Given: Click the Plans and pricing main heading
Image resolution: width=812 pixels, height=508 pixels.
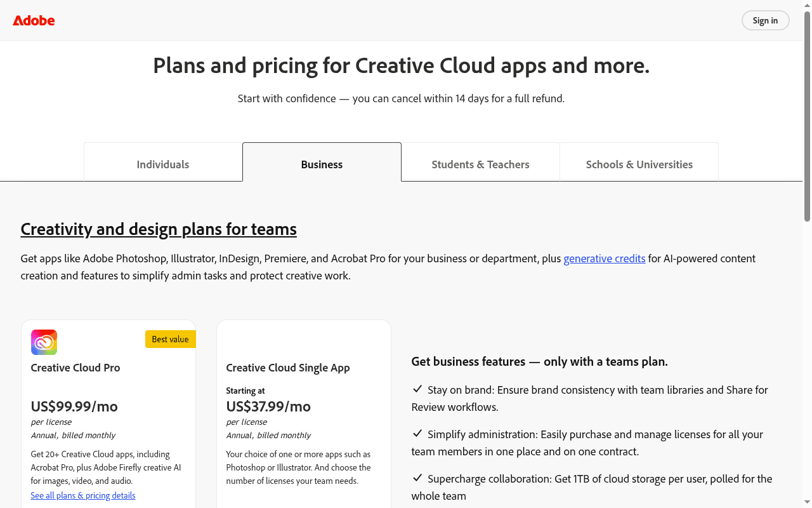Looking at the screenshot, I should click(x=401, y=65).
